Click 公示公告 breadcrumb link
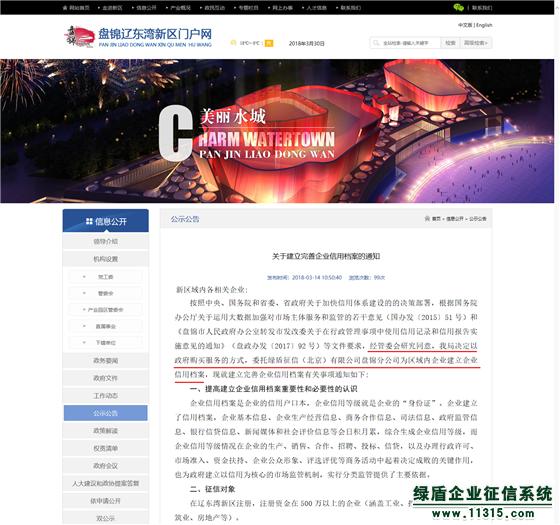 478,219
